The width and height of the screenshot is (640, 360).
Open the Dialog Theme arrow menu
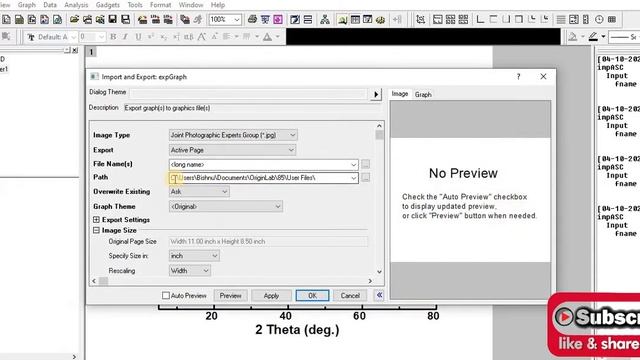[x=376, y=94]
